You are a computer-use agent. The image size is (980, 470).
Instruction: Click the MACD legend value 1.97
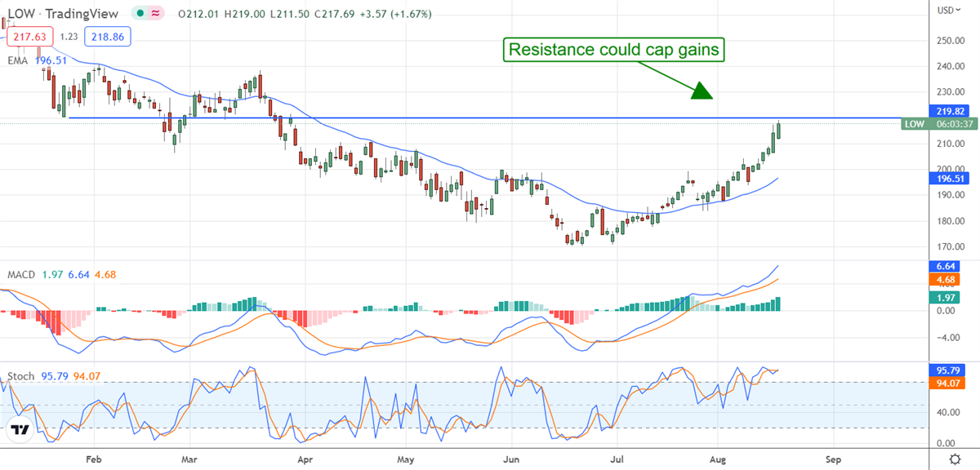coord(51,275)
